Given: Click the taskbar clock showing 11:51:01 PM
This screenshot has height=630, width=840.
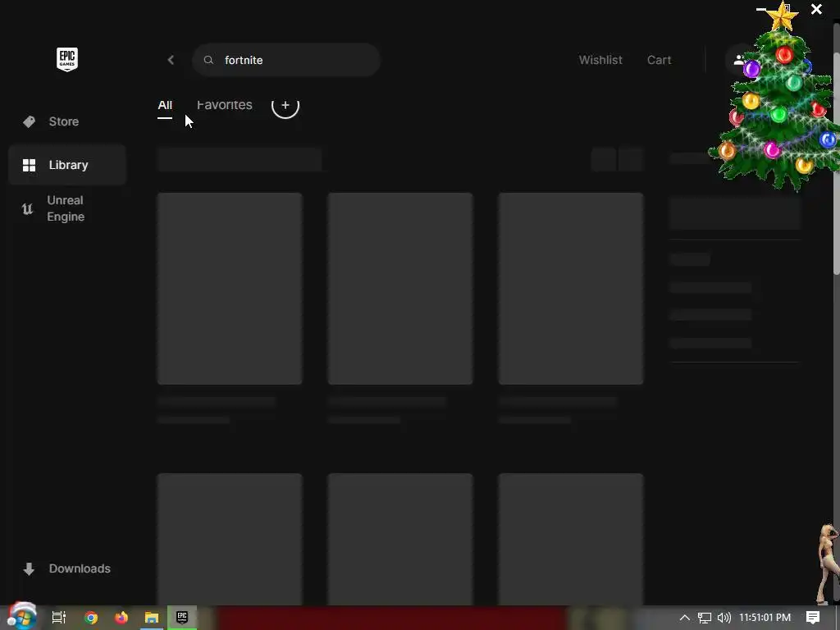Looking at the screenshot, I should coord(765,618).
